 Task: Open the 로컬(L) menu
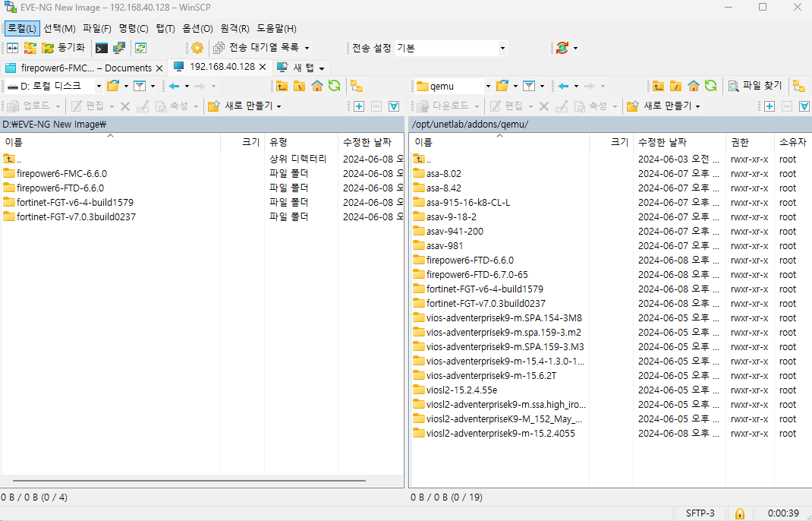point(22,29)
